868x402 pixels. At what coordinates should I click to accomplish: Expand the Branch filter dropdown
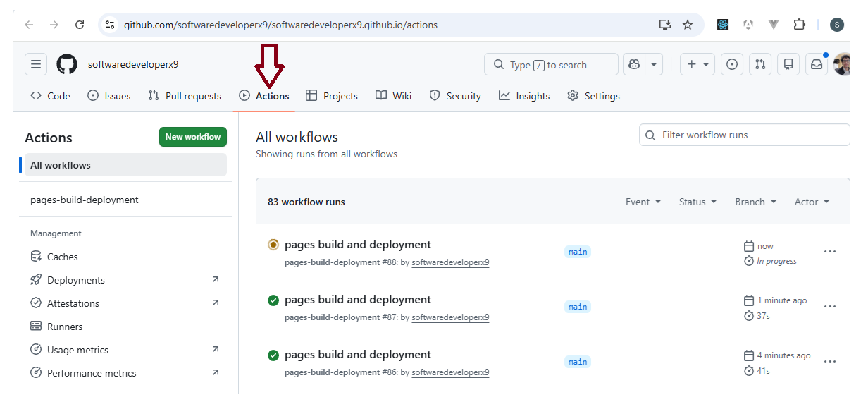(x=755, y=202)
